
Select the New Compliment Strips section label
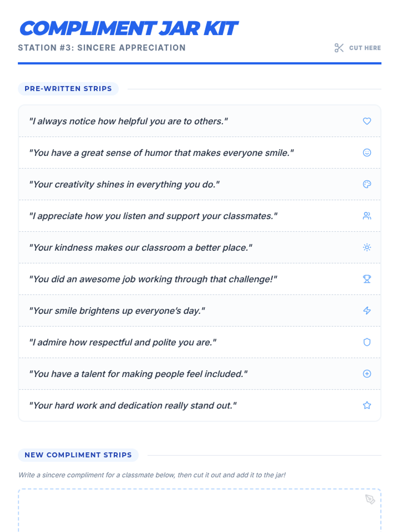coord(78,455)
